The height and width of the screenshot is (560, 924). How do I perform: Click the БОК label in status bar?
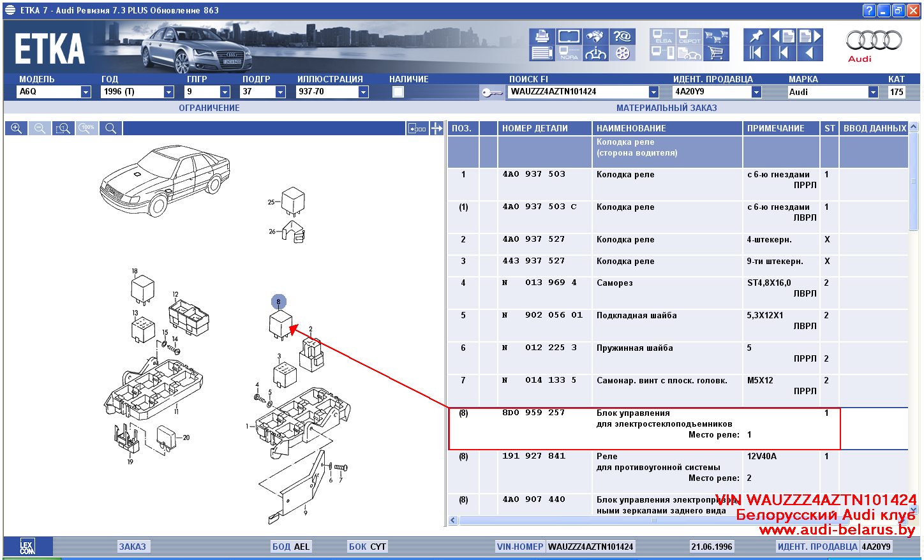coord(357,547)
